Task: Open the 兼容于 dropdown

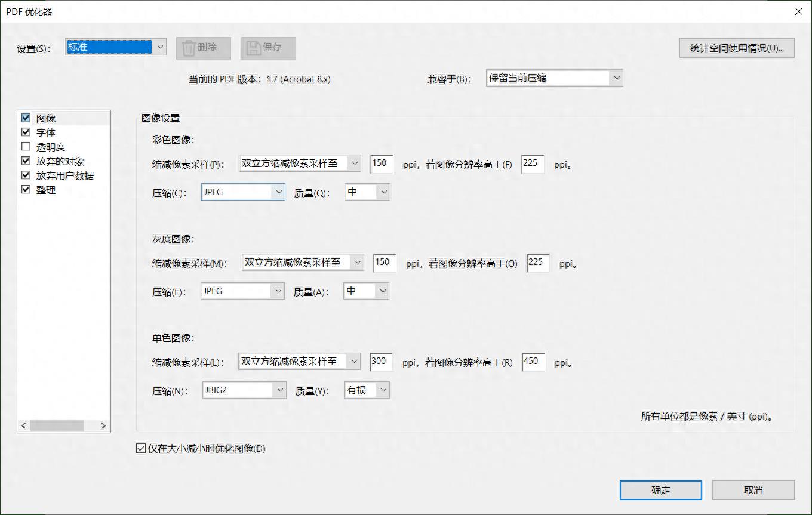Action: pos(554,78)
